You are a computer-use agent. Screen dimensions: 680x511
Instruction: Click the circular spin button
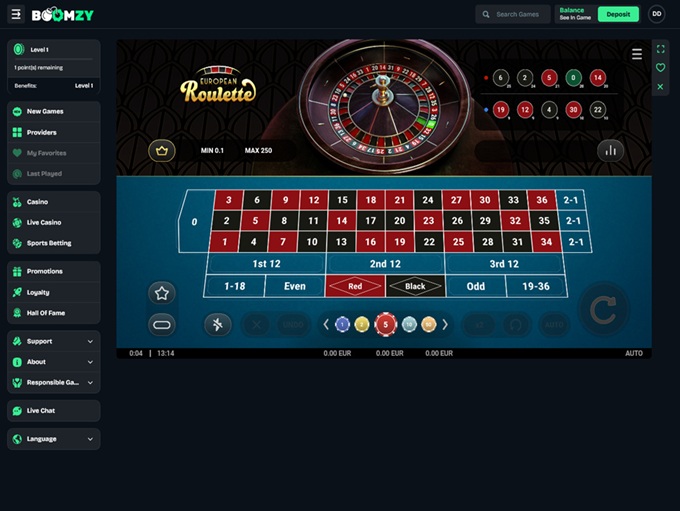[x=603, y=309]
